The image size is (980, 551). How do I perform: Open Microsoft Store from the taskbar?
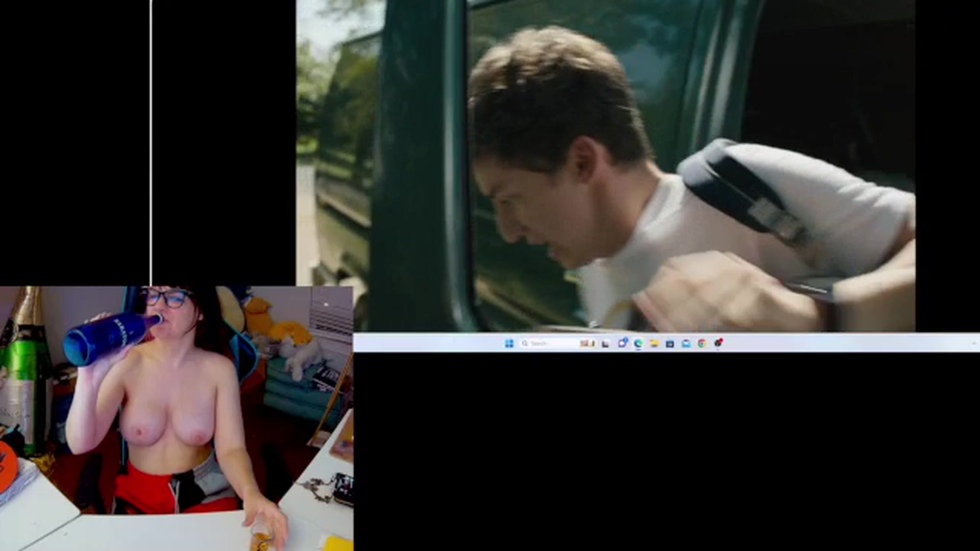coord(670,343)
